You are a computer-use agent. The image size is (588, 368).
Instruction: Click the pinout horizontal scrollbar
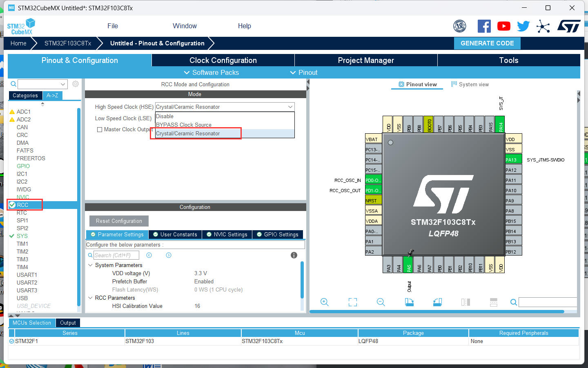pyautogui.click(x=437, y=312)
